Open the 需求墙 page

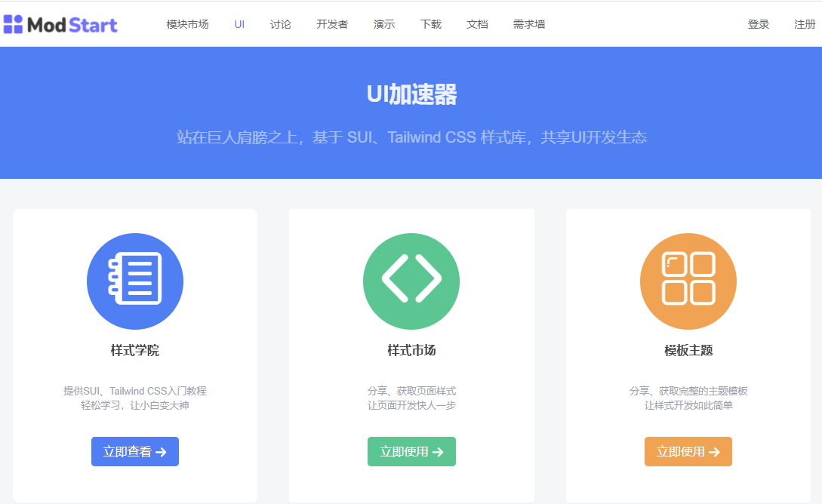[529, 23]
